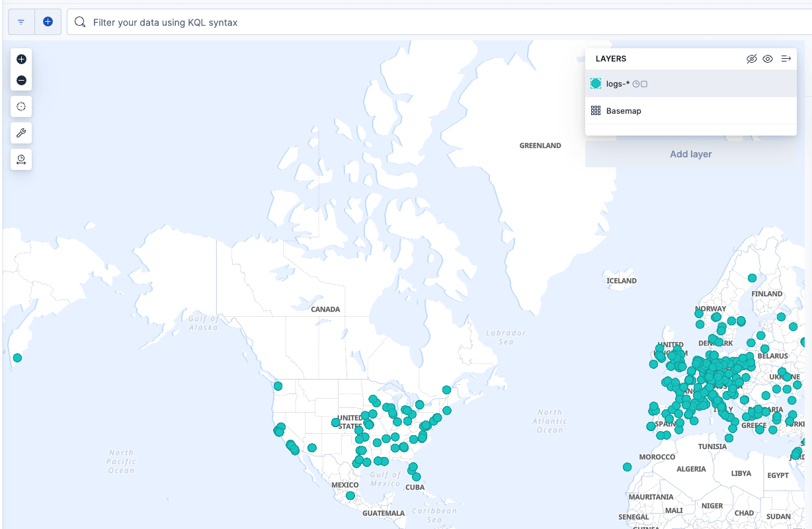The width and height of the screenshot is (812, 529).
Task: Click the add filter plus icon
Action: click(48, 22)
